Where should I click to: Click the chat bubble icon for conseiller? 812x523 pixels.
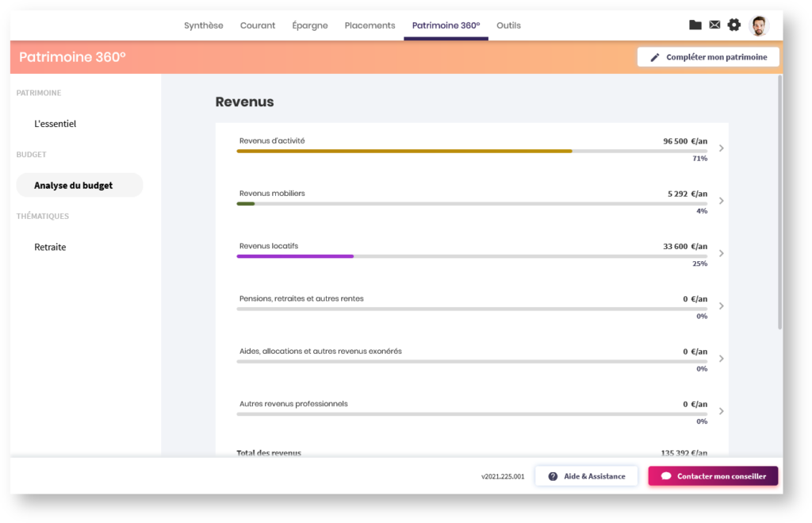[666, 476]
